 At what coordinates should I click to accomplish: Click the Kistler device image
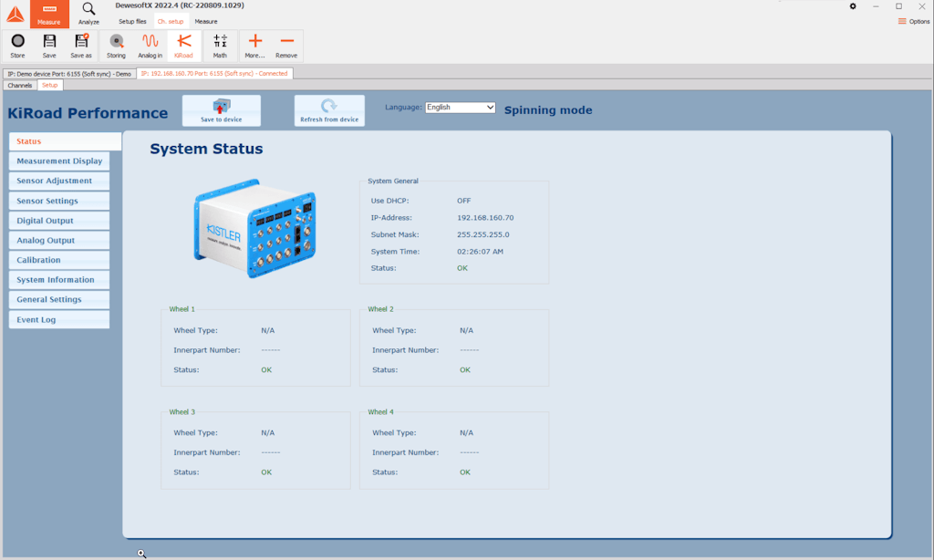tap(255, 228)
